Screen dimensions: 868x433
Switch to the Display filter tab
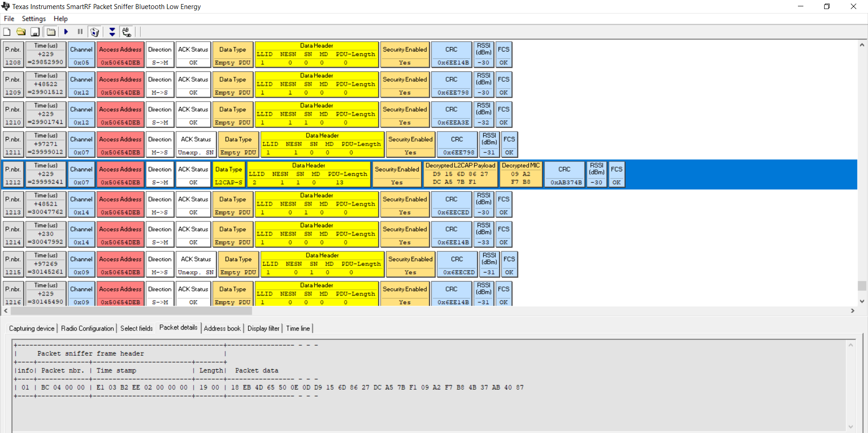pyautogui.click(x=264, y=329)
